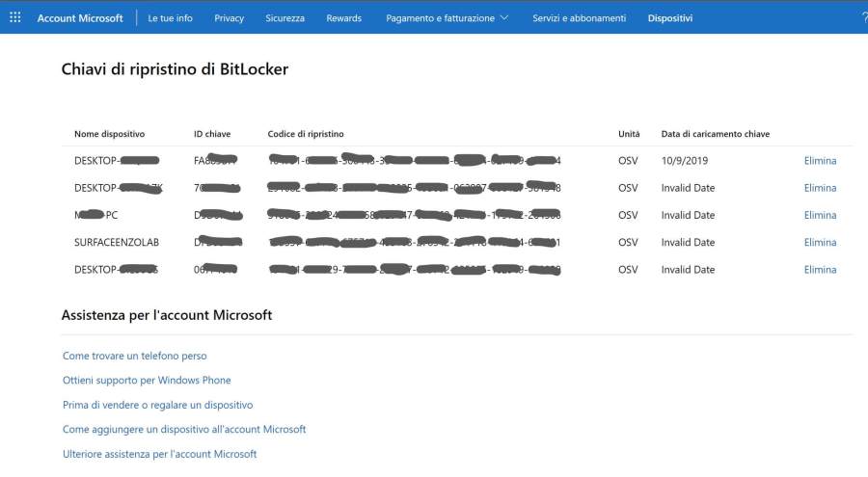
Task: Open the Le tue info tab
Action: click(170, 18)
